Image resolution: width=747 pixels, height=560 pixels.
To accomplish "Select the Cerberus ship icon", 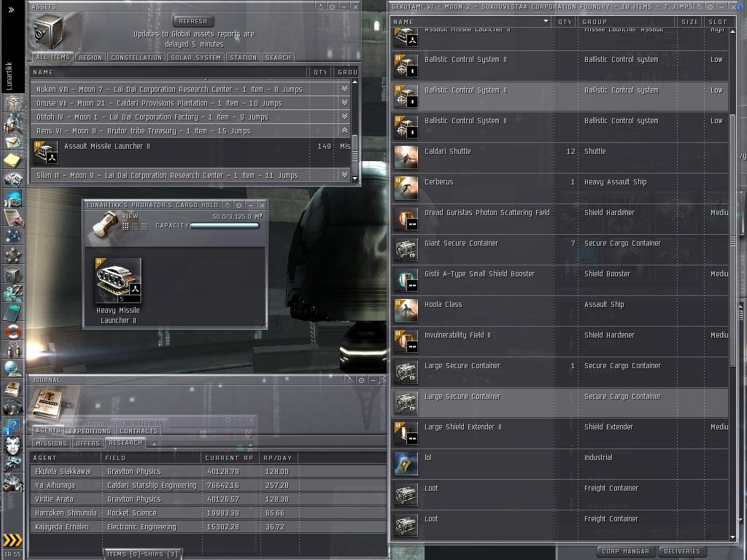I will tap(406, 188).
